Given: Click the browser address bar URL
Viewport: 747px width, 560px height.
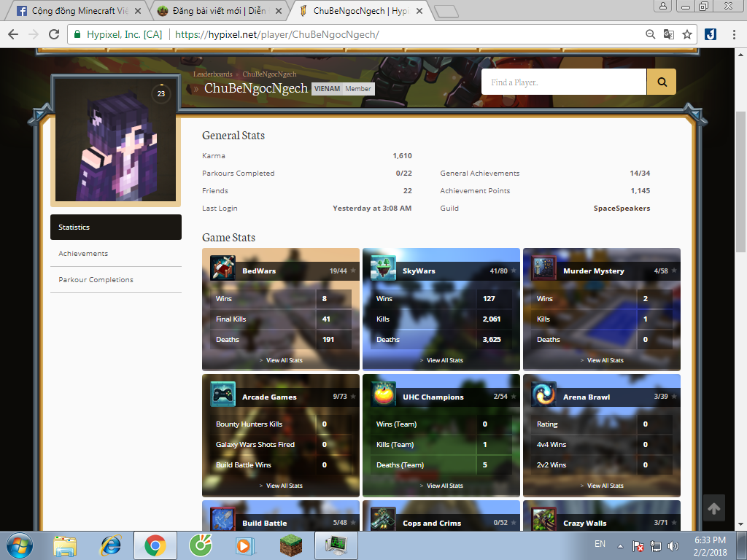Looking at the screenshot, I should click(x=276, y=34).
